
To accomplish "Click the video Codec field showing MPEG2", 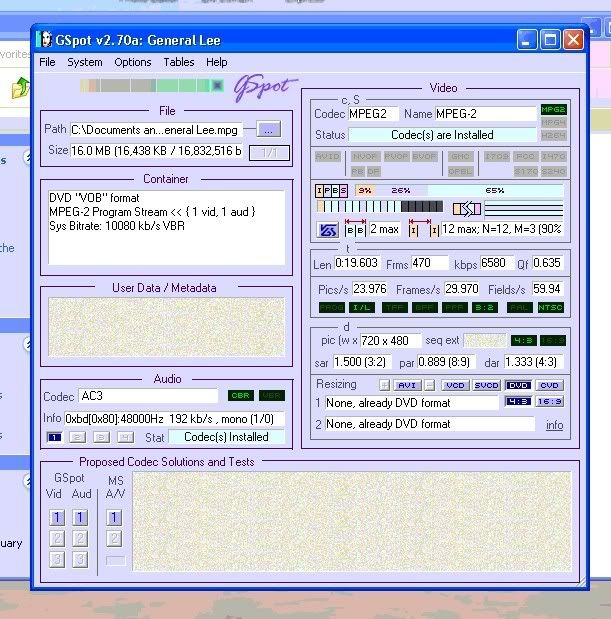I will [x=373, y=114].
